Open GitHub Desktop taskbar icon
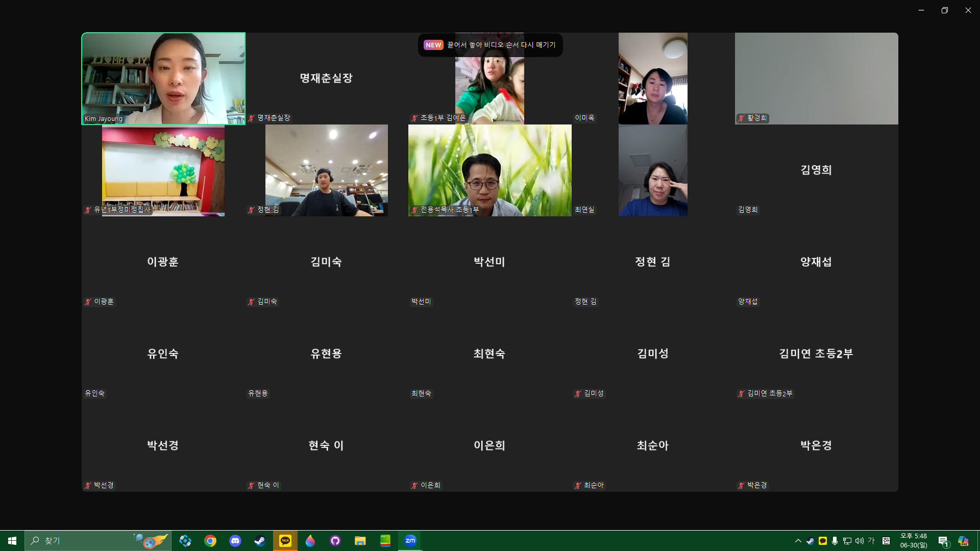Screen dimensions: 980x551 335,541
